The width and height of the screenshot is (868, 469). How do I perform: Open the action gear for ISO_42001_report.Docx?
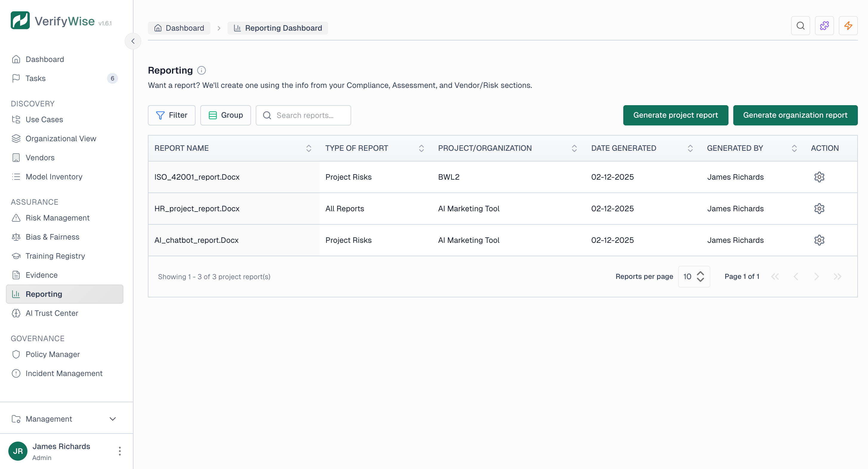[819, 177]
